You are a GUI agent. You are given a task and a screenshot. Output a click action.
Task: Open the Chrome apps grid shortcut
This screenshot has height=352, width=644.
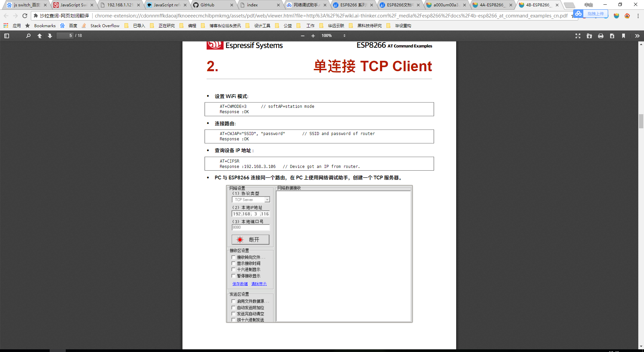6,26
